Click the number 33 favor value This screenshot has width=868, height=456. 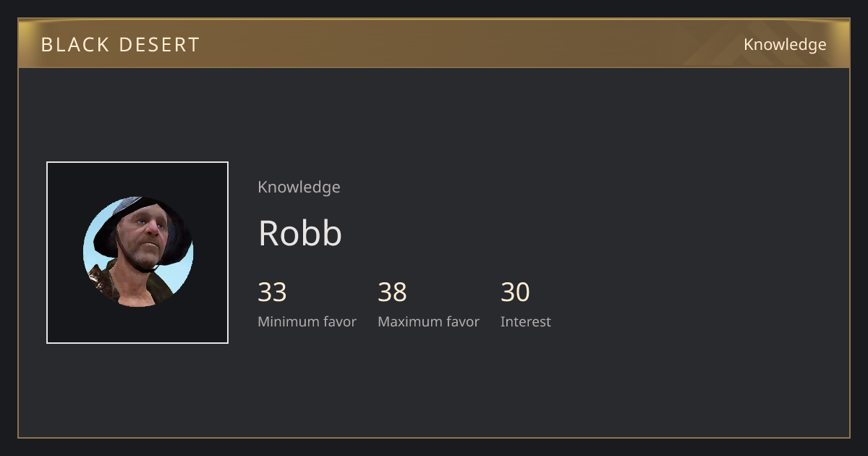pos(272,292)
